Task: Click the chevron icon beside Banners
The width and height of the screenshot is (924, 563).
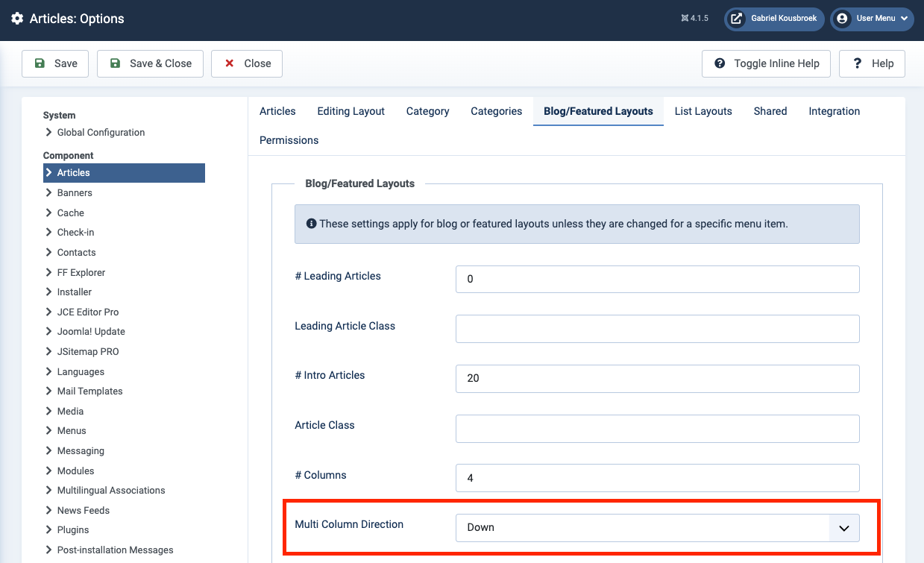Action: point(48,193)
